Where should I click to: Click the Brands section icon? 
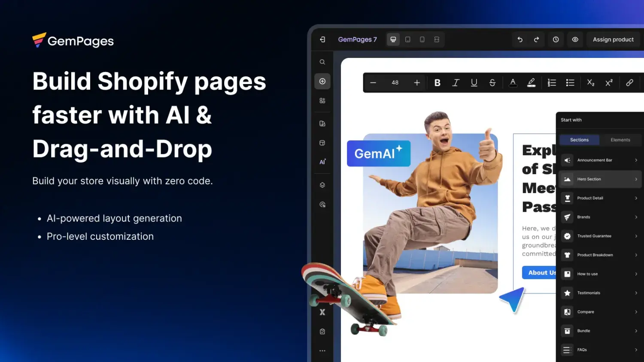(568, 217)
